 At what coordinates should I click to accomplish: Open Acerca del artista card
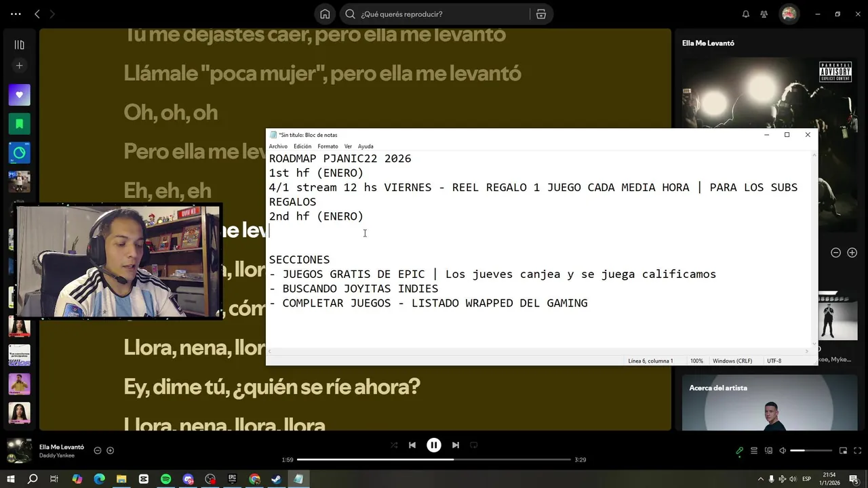coord(770,403)
